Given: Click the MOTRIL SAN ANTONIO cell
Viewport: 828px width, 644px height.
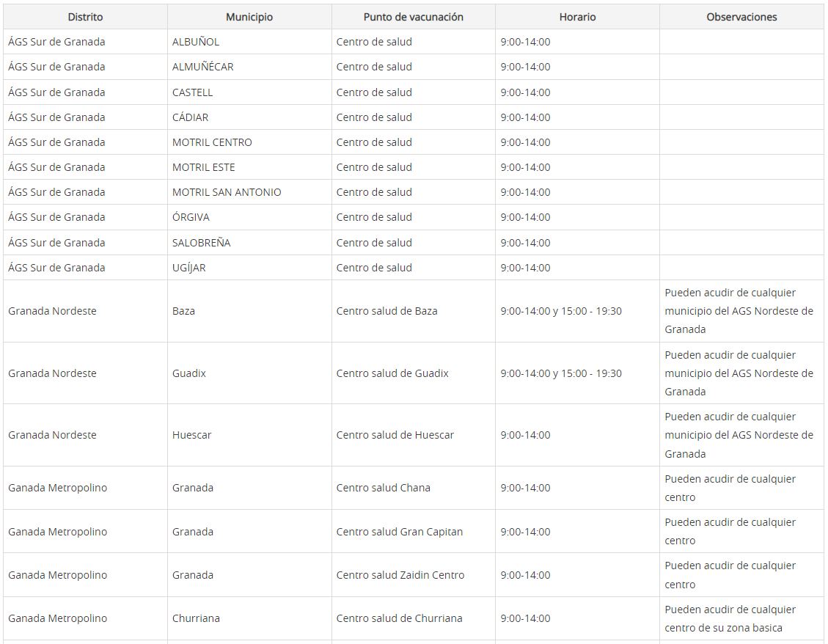Looking at the screenshot, I should [x=227, y=192].
